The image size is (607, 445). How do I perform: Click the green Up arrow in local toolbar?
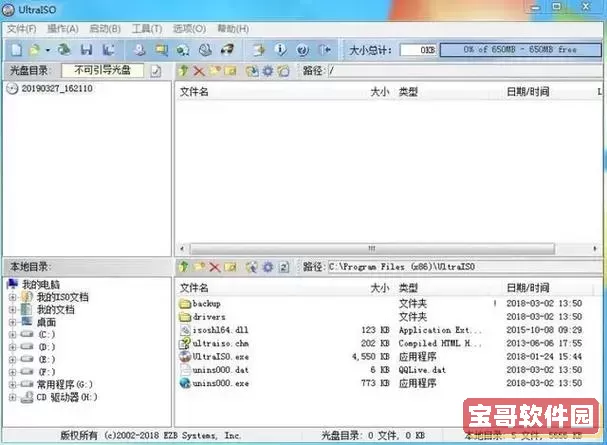(x=183, y=267)
